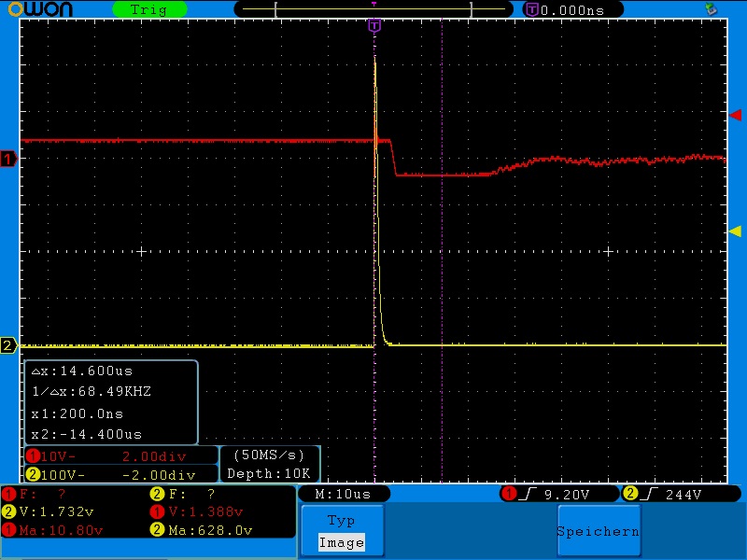Click the green Trig status indicator
This screenshot has height=560, width=747.
coord(148,9)
